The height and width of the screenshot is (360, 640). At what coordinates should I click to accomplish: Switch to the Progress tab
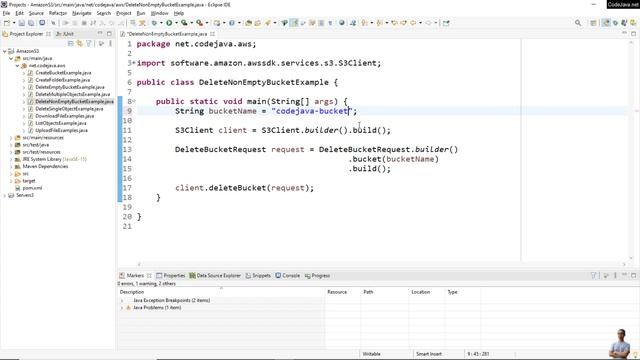[317, 276]
